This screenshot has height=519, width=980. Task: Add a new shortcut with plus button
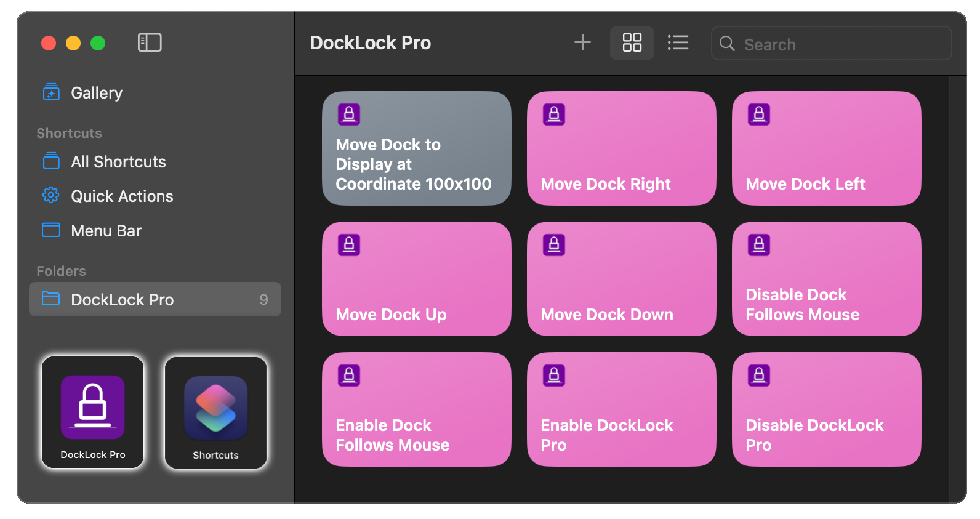click(x=582, y=42)
